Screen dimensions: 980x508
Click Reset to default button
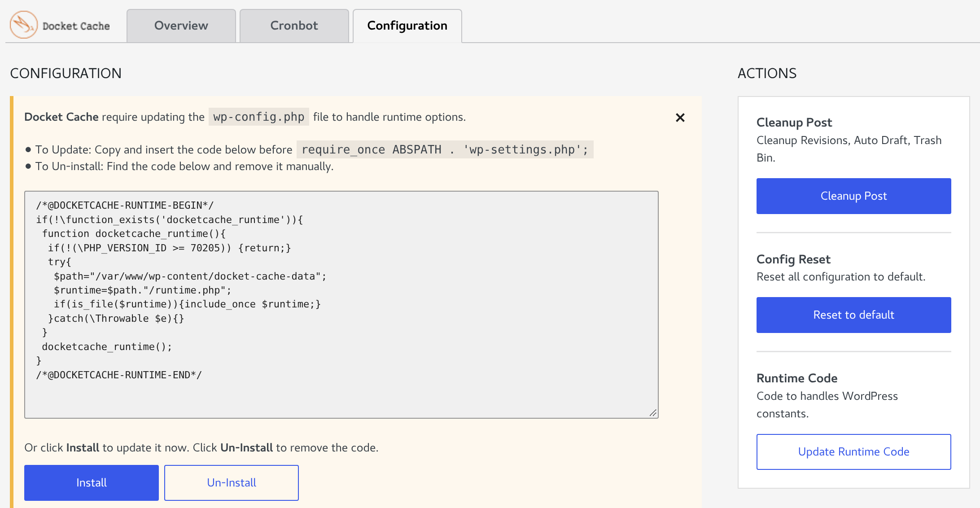point(854,315)
